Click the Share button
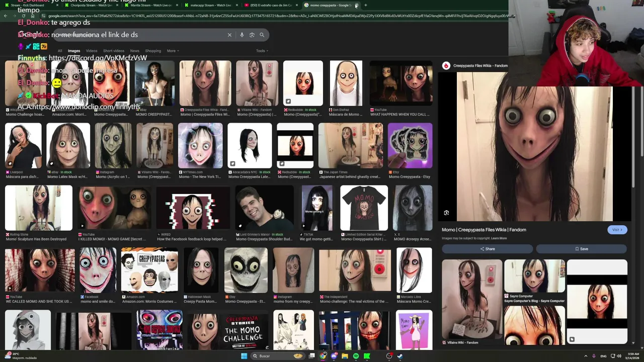644x362 pixels. click(487, 249)
